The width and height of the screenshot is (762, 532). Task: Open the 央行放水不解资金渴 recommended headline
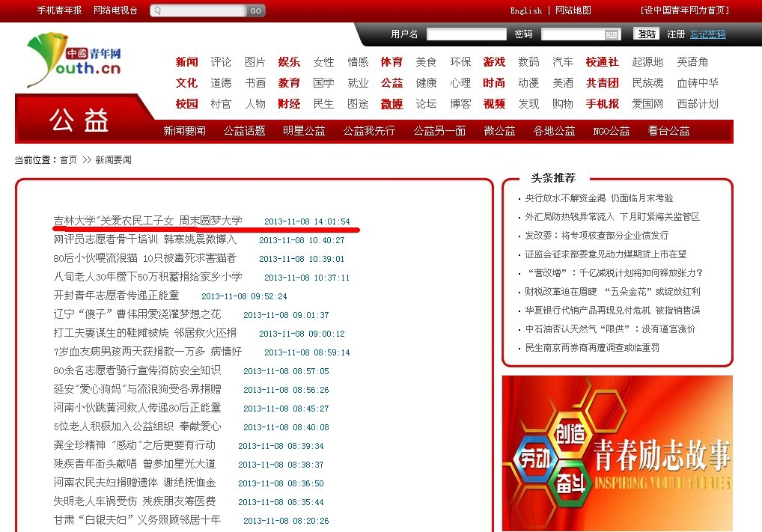599,198
